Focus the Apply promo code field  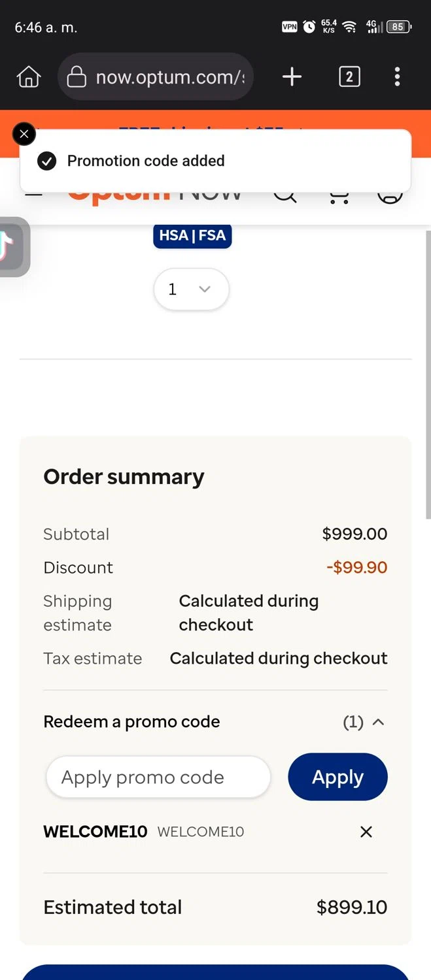point(158,777)
